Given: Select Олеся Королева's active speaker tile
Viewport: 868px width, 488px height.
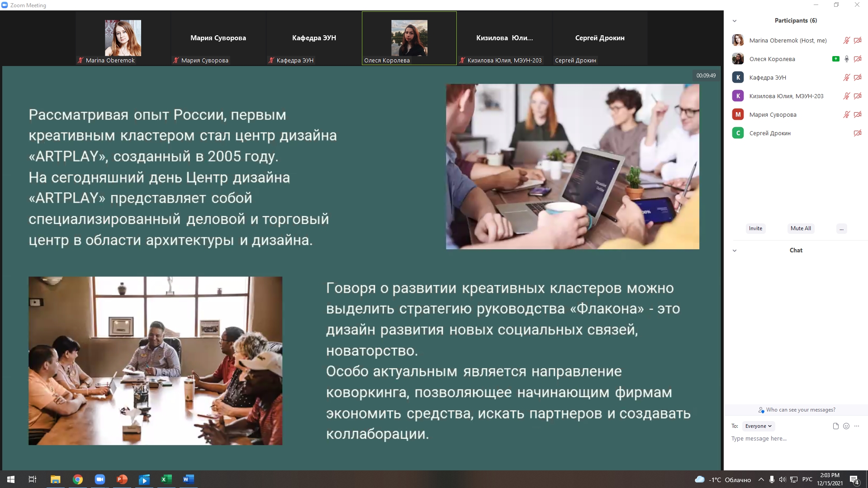Looking at the screenshot, I should tap(409, 38).
